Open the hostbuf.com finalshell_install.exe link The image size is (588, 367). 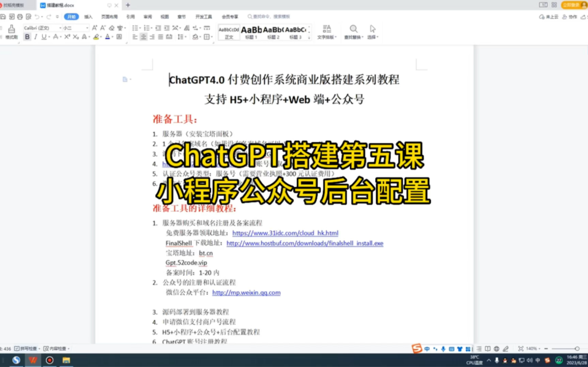pyautogui.click(x=305, y=243)
